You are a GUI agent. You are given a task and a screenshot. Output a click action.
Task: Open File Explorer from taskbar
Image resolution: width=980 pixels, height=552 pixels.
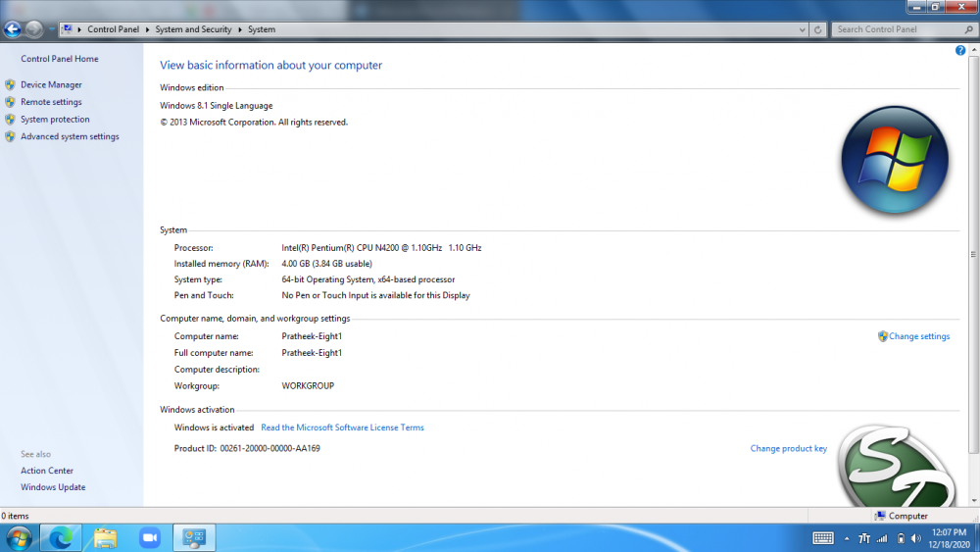pyautogui.click(x=105, y=537)
